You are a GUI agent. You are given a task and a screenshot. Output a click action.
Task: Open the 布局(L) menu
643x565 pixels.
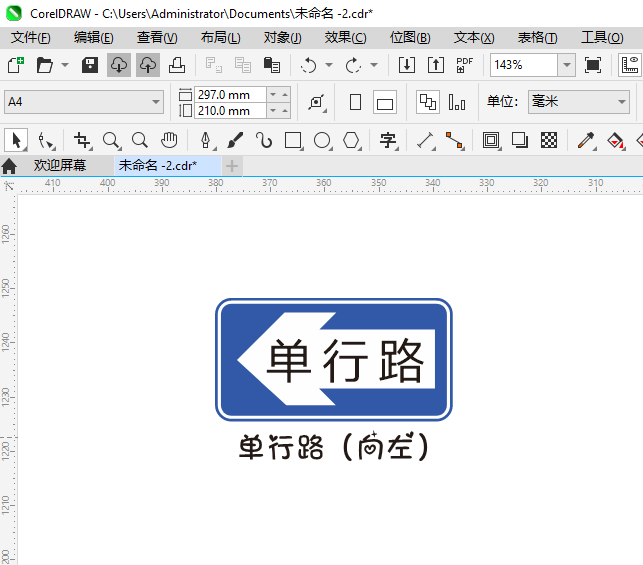pyautogui.click(x=221, y=38)
